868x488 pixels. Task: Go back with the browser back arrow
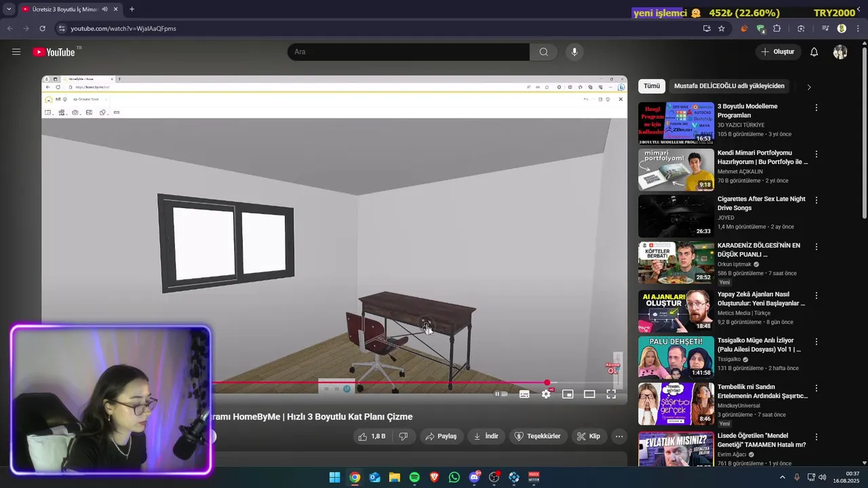tap(9, 28)
